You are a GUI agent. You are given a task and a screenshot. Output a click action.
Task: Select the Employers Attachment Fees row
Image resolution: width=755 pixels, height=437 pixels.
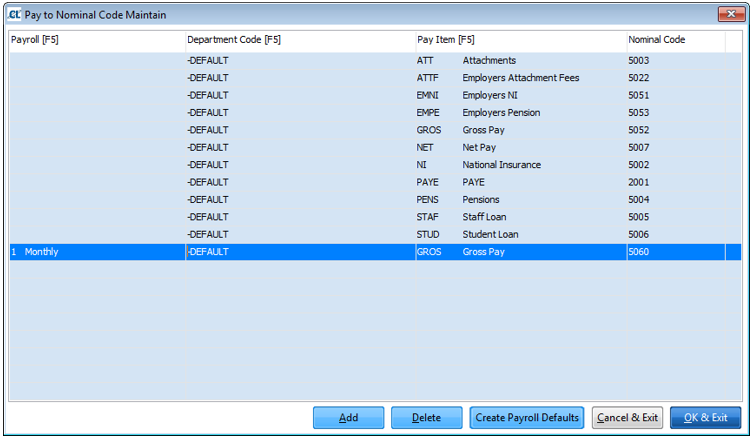point(520,78)
